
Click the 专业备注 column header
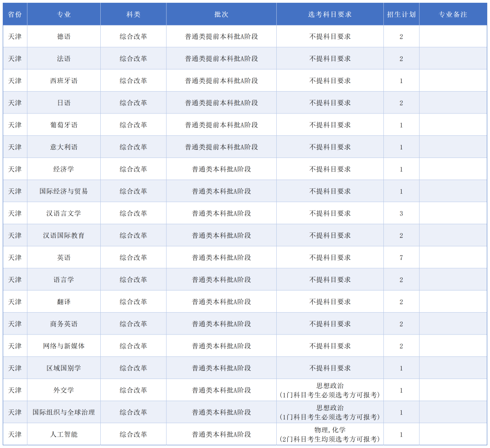click(453, 15)
